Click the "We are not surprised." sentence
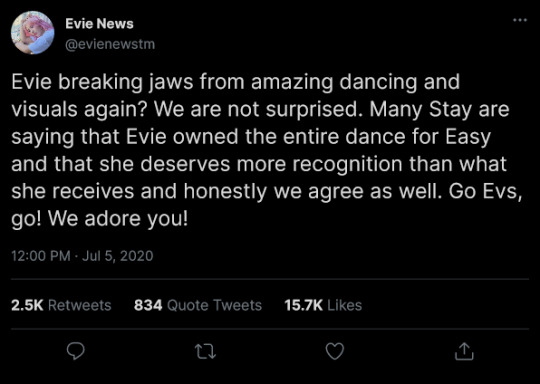Viewport: 540px width, 384px height. (258, 110)
